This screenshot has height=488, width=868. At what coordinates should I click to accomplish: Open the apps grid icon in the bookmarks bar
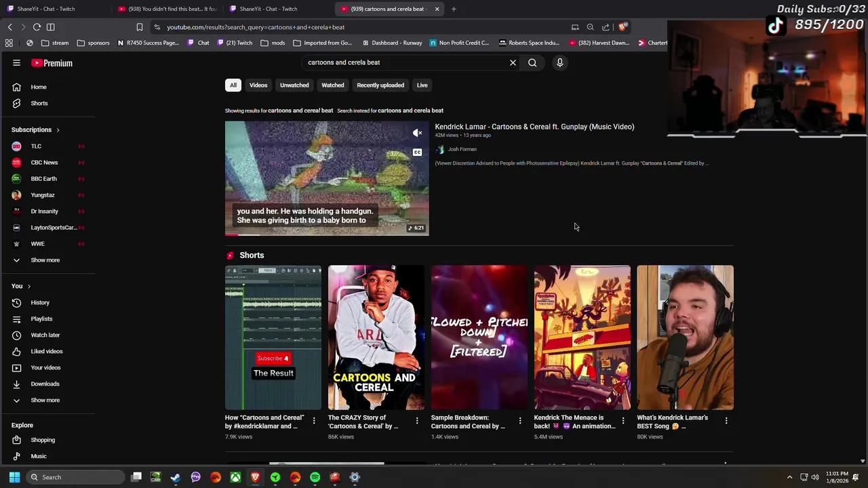(9, 43)
